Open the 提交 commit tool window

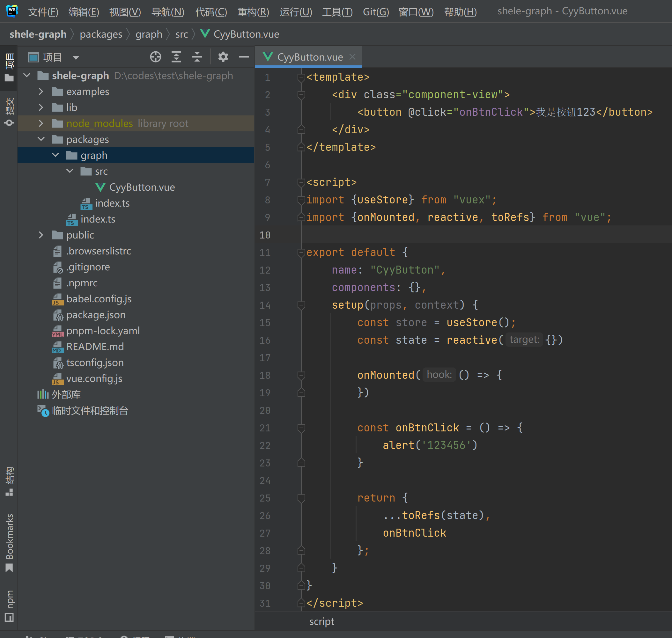point(9,112)
